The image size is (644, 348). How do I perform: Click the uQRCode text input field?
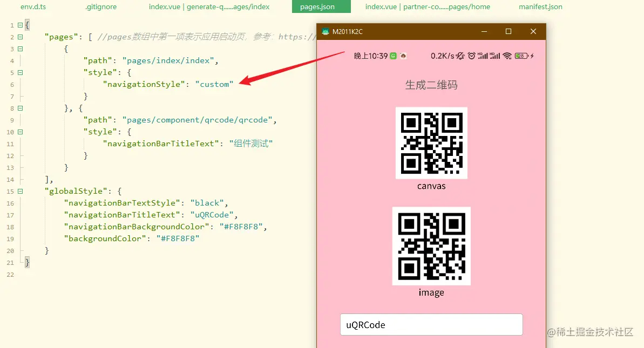431,325
